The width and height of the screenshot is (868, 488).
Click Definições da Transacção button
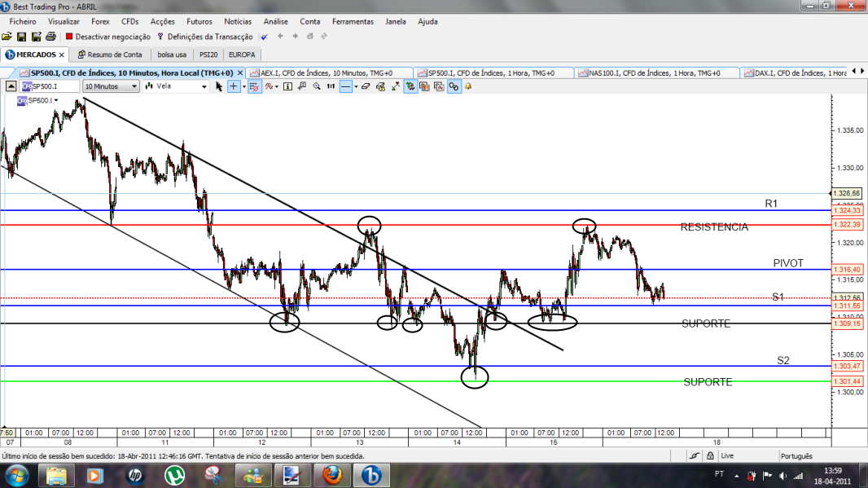click(205, 37)
